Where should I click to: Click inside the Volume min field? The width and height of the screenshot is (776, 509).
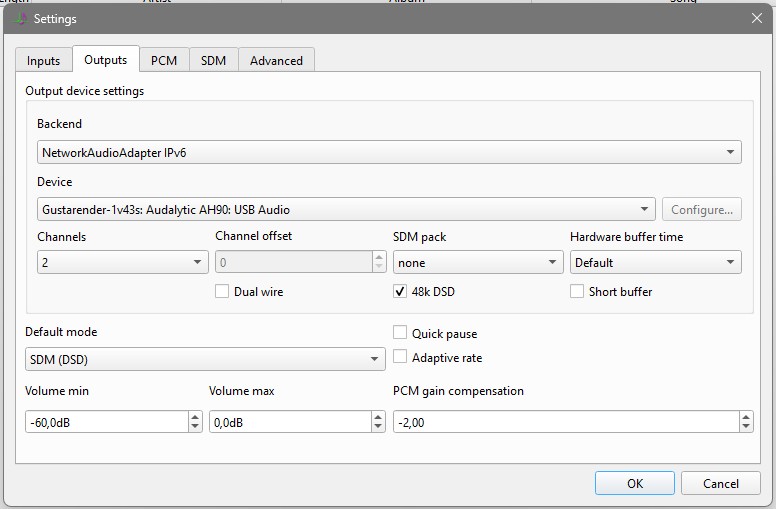[107, 422]
